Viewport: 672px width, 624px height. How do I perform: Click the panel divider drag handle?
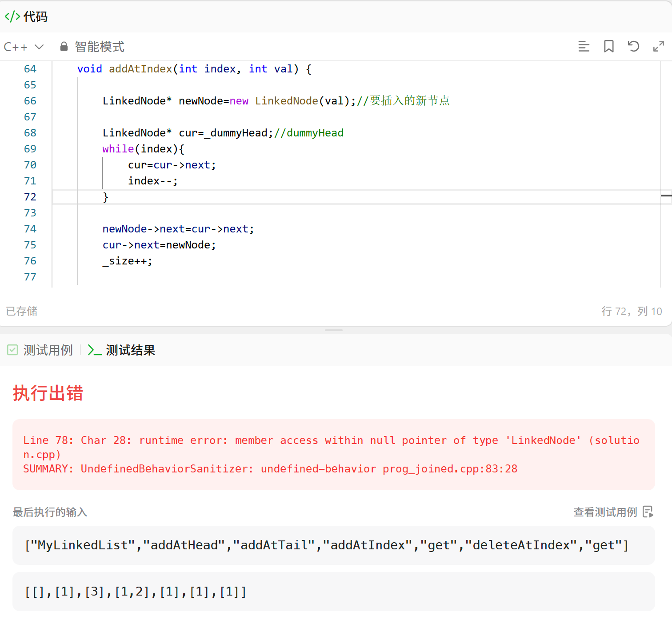click(334, 330)
